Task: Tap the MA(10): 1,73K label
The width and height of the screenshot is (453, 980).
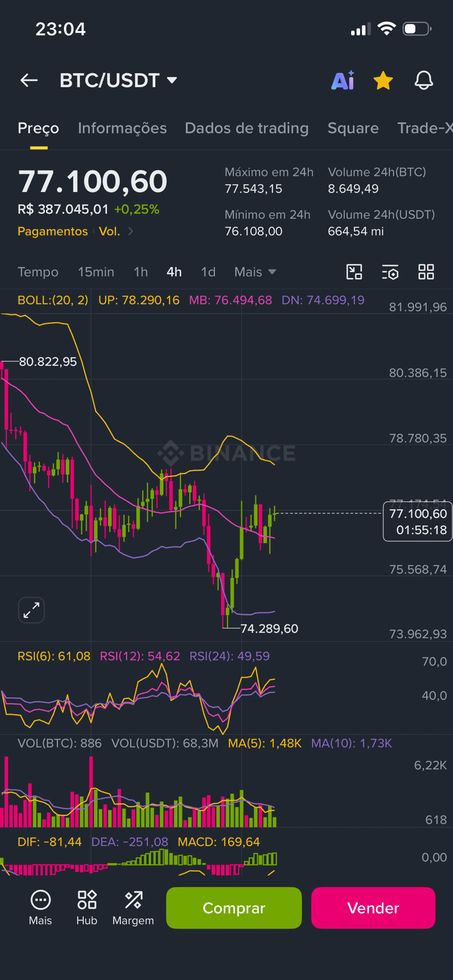Action: tap(352, 743)
